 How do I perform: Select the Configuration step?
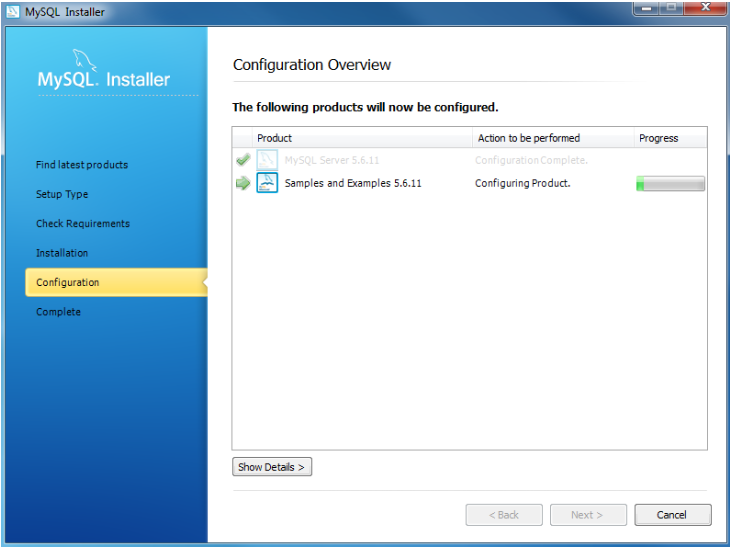116,282
